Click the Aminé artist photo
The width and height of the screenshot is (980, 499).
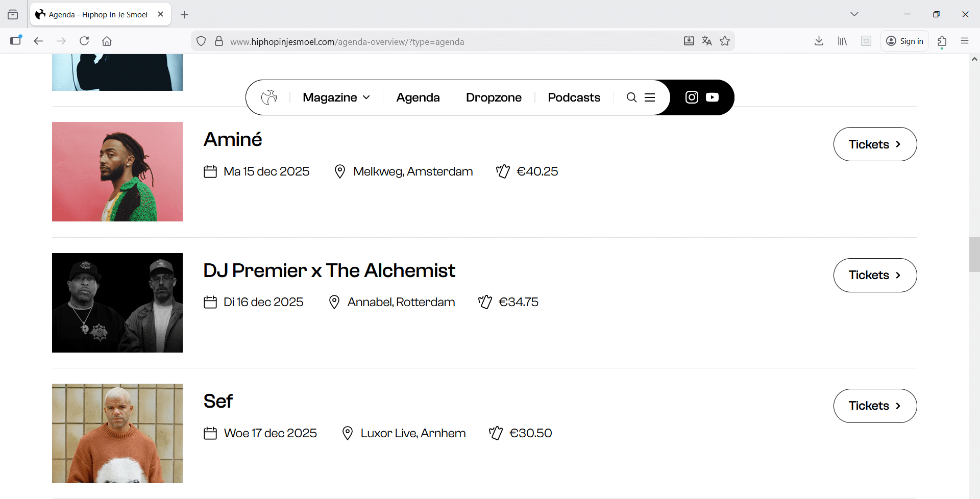117,171
